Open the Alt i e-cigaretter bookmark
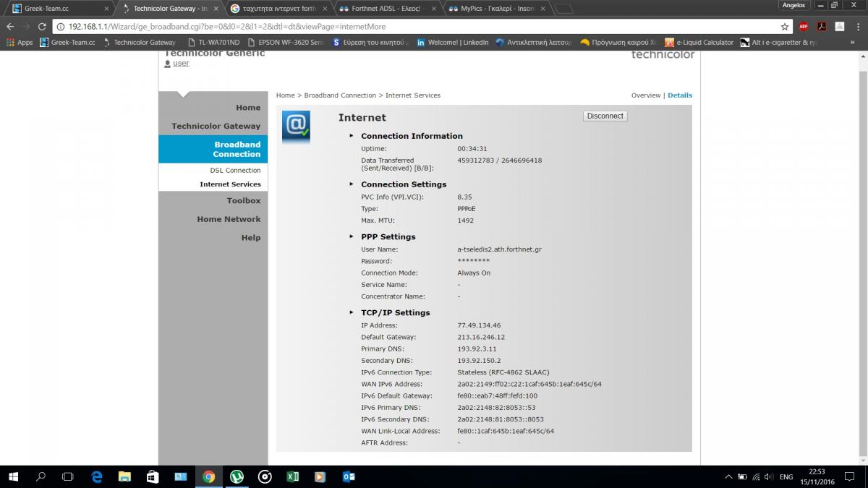This screenshot has height=488, width=868. (x=778, y=42)
